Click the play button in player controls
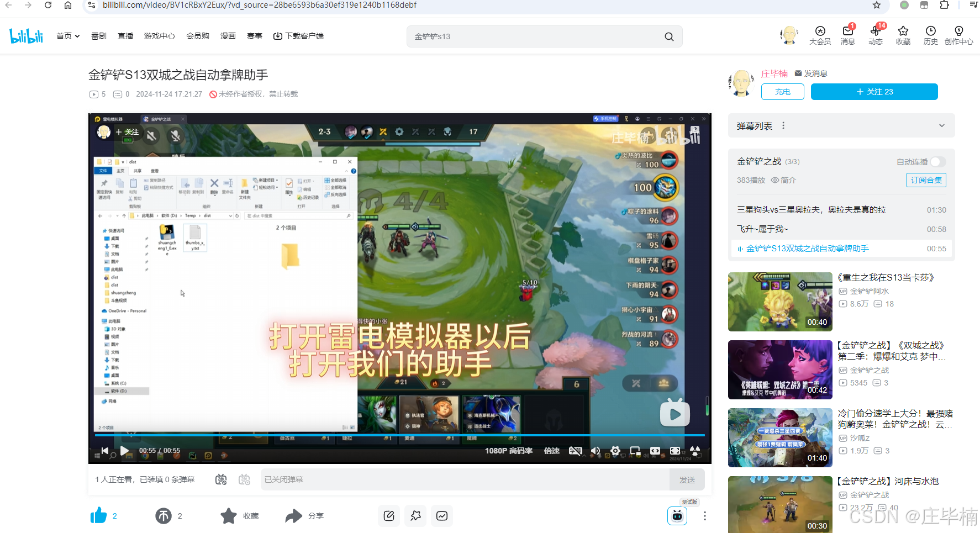The height and width of the screenshot is (533, 980). click(125, 451)
